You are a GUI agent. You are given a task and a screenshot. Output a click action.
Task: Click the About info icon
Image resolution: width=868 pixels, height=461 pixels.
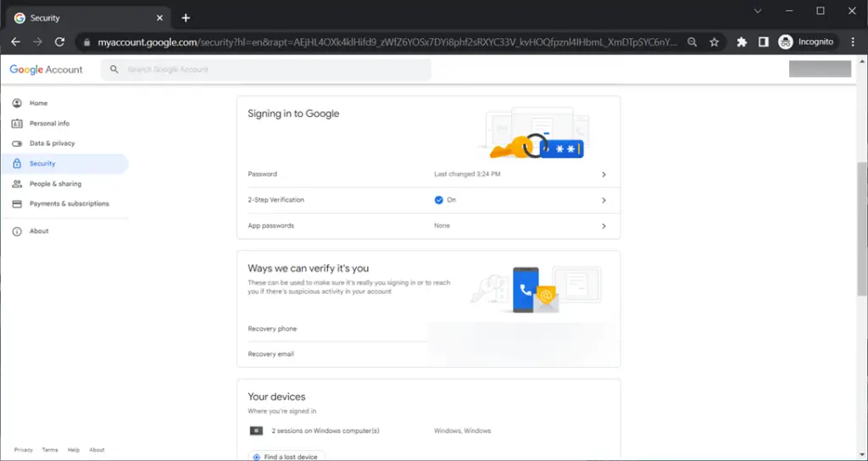coord(17,231)
